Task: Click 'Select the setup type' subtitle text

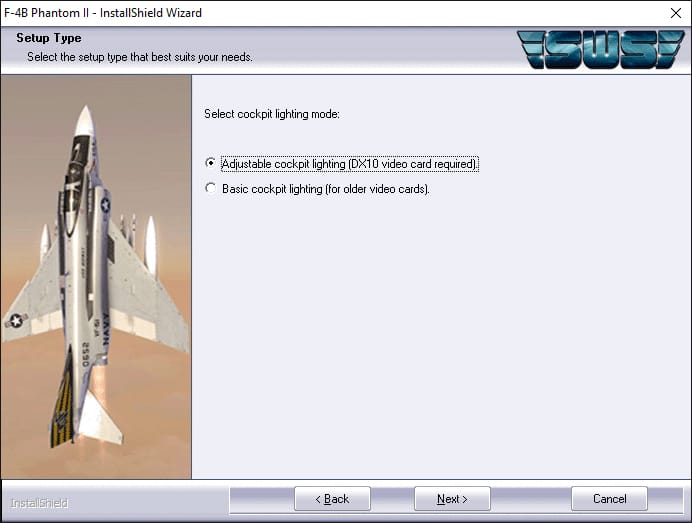Action: tap(139, 57)
